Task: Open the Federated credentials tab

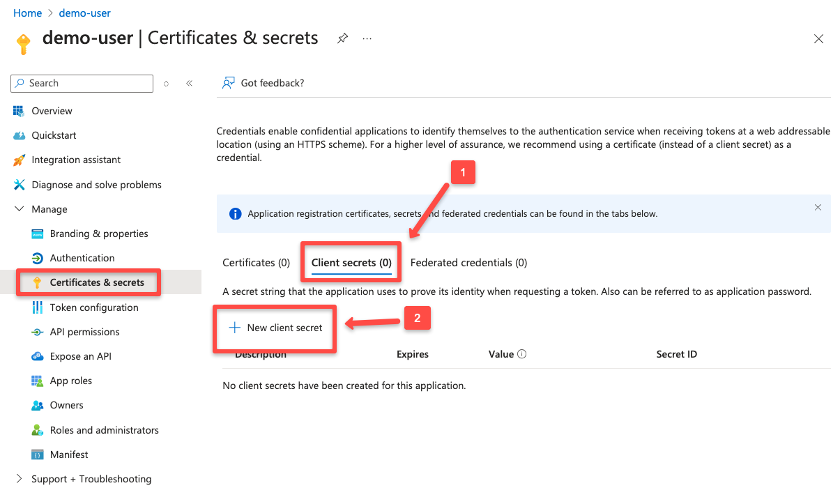Action: 468,263
